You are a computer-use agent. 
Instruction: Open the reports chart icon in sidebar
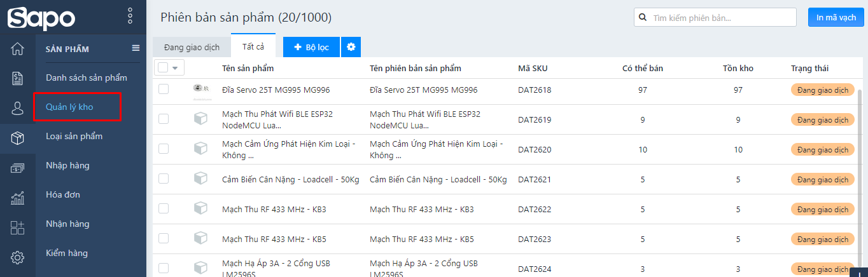click(x=18, y=198)
